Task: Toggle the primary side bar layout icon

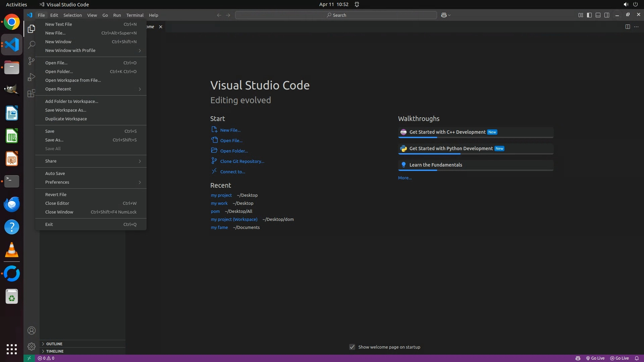Action: (589, 15)
